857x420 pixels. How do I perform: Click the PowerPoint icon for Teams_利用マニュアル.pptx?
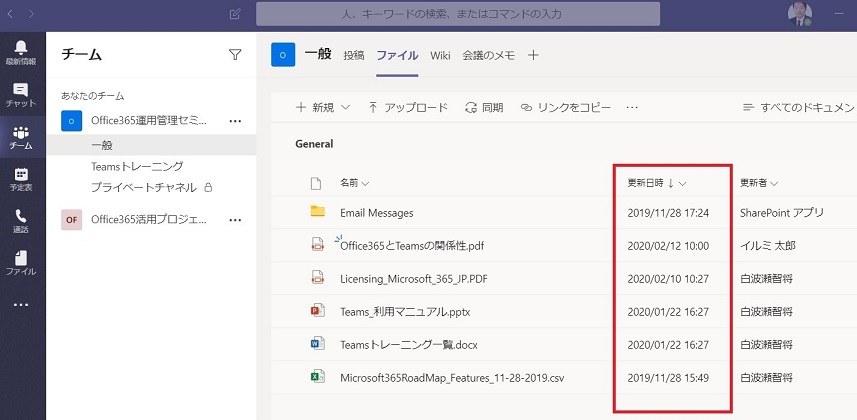(318, 311)
